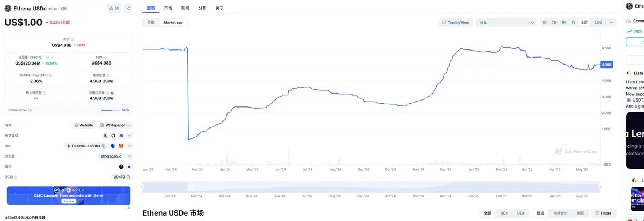Switch to TradingView chart
This screenshot has height=221, width=644.
(x=455, y=22)
